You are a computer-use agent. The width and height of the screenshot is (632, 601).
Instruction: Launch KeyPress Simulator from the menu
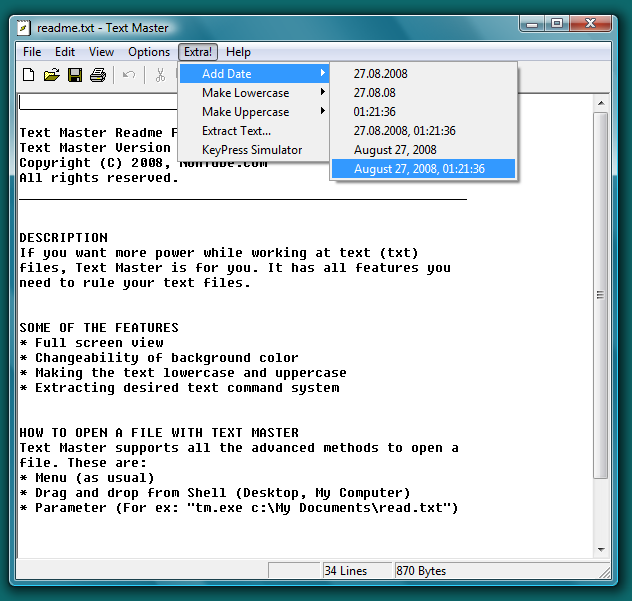pos(252,150)
